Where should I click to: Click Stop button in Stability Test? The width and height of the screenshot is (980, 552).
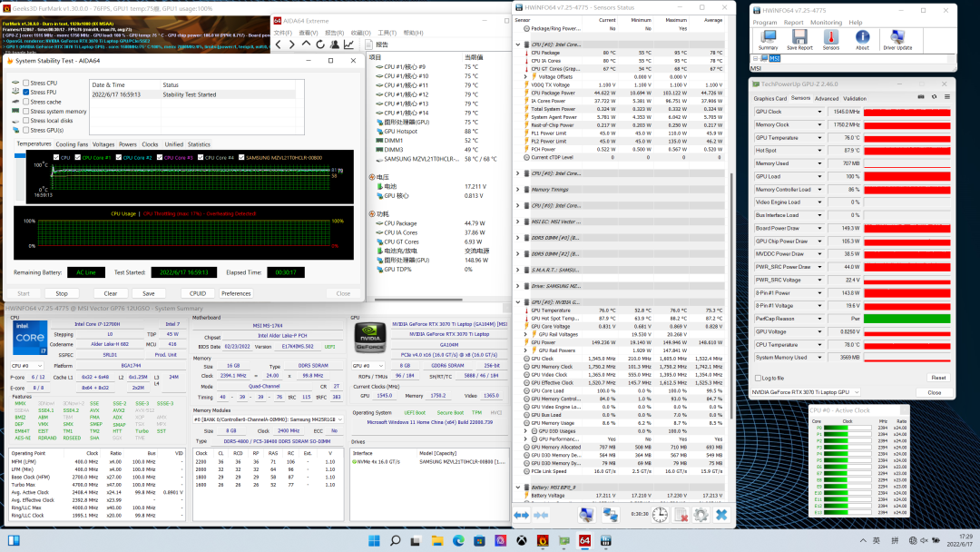[62, 293]
